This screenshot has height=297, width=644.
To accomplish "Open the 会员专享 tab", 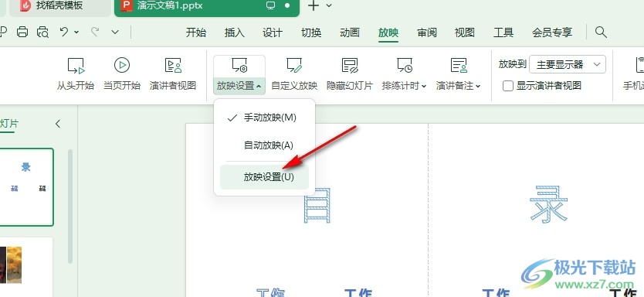I will pos(552,32).
